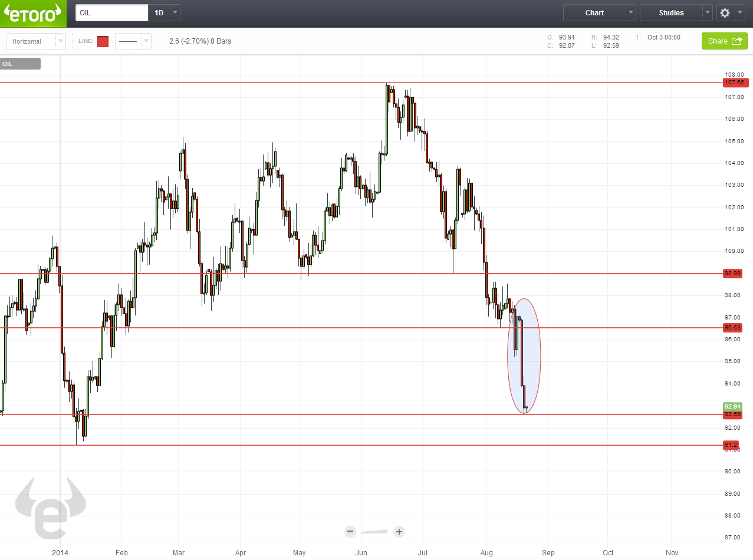Click the 'Oct 3 00:00' time text

pos(663,37)
